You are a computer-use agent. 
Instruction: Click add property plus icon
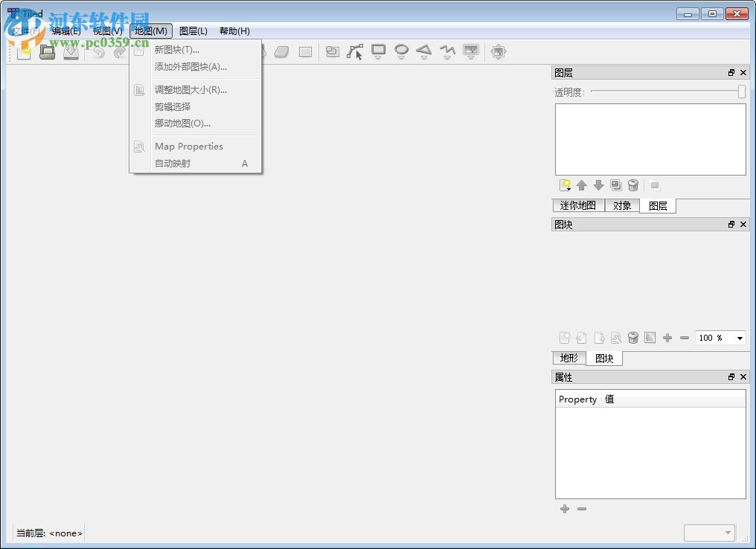(x=565, y=509)
